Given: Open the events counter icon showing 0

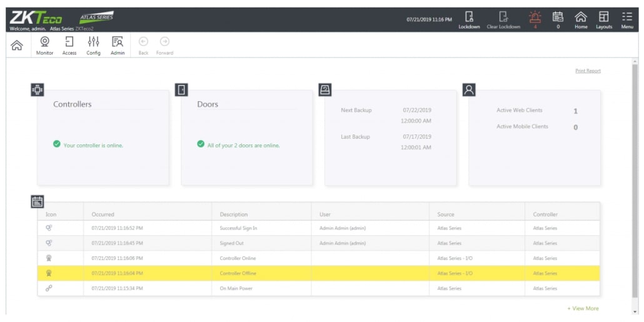Looking at the screenshot, I should click(558, 18).
